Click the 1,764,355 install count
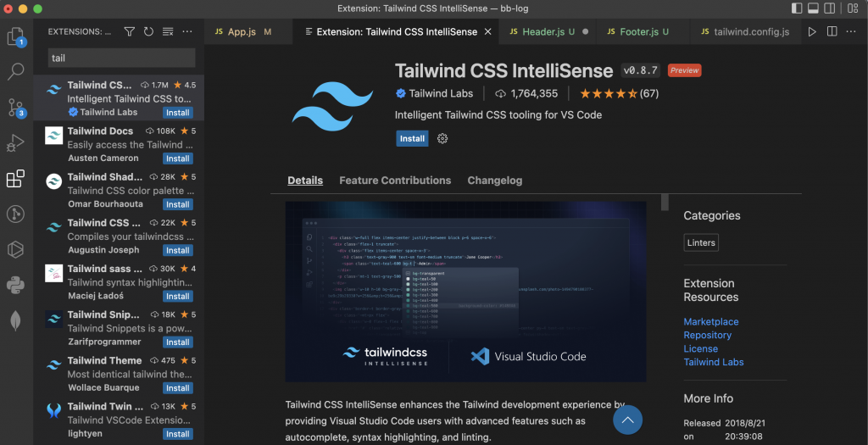This screenshot has width=868, height=445. pos(526,93)
